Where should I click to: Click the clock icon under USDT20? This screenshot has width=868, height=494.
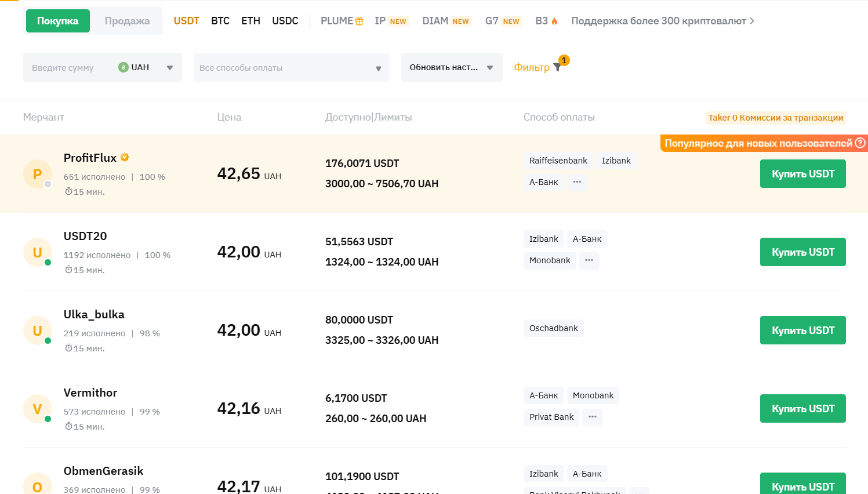(x=68, y=270)
